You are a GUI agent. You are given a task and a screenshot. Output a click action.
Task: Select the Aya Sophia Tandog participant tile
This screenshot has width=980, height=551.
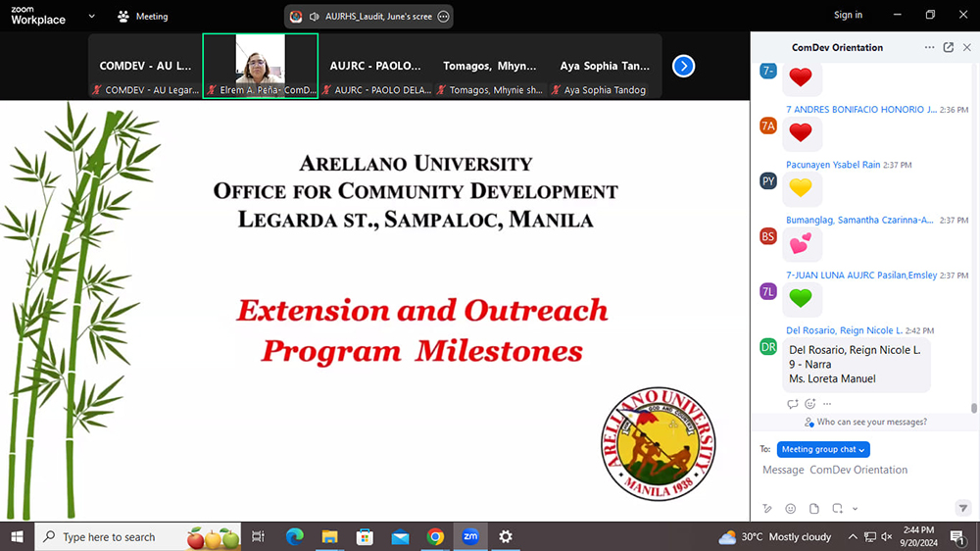605,67
